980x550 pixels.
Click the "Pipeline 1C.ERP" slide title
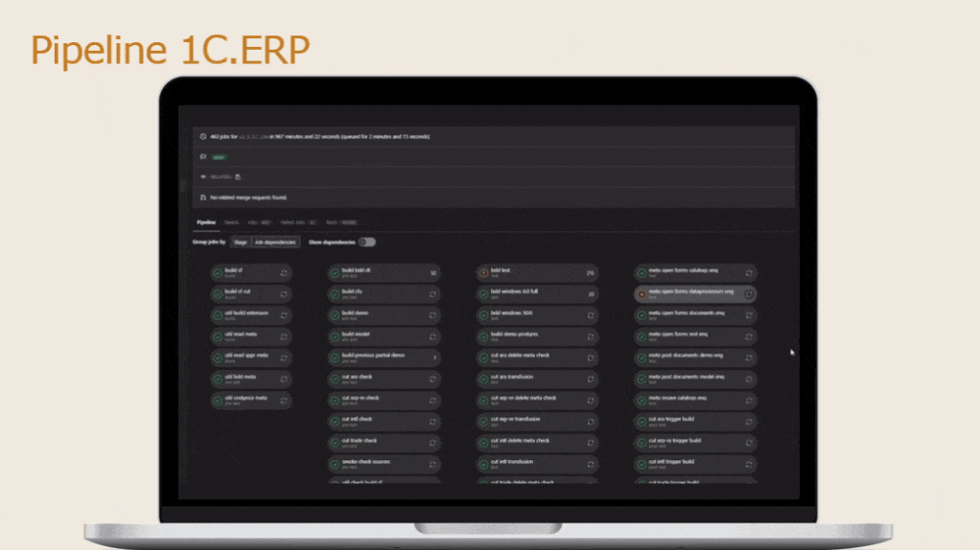tap(170, 50)
